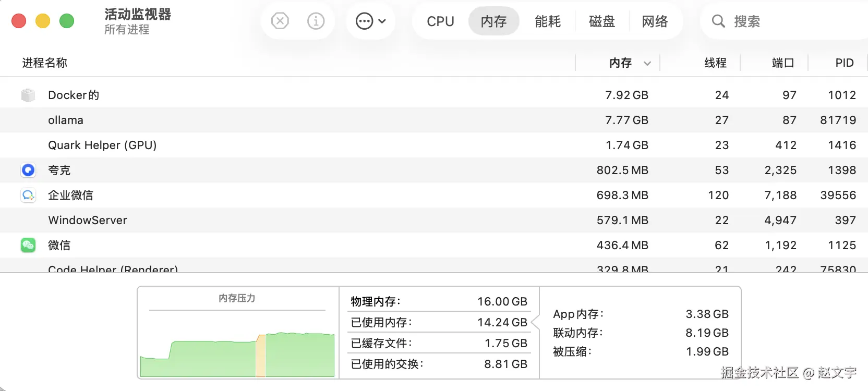This screenshot has height=391, width=868.
Task: Select the 内存 tab
Action: [493, 21]
